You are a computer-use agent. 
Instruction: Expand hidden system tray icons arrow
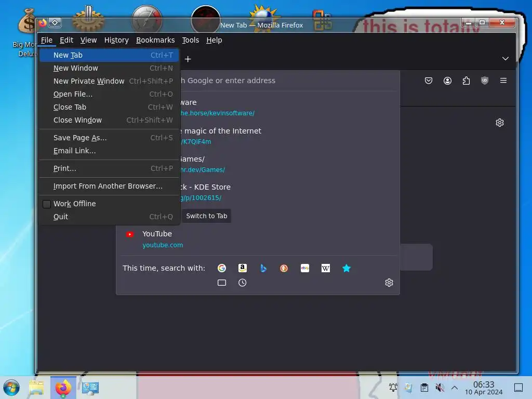tap(454, 388)
